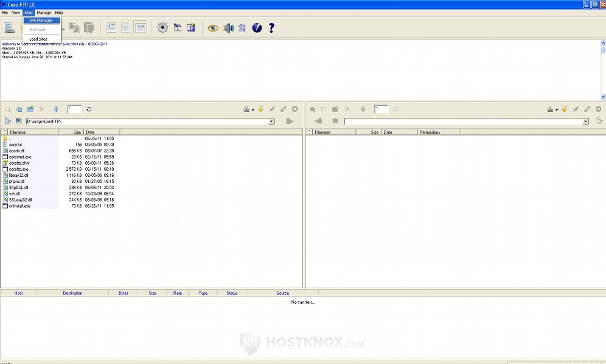
Task: Click the log pane scroll up arrow
Action: point(603,43)
